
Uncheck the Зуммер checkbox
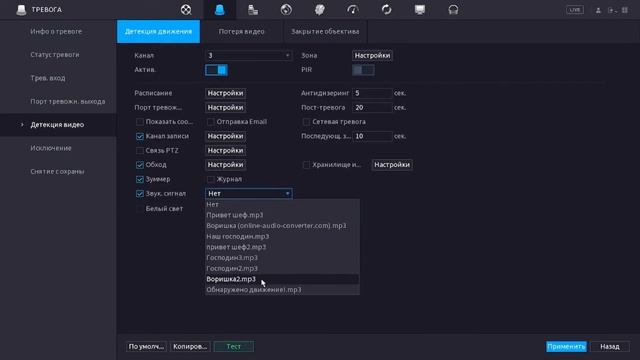[x=140, y=179]
